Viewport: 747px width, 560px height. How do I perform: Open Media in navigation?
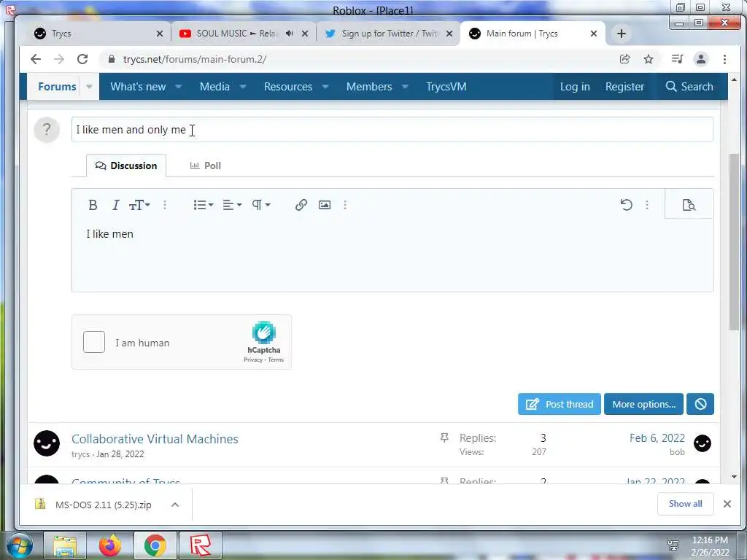214,87
